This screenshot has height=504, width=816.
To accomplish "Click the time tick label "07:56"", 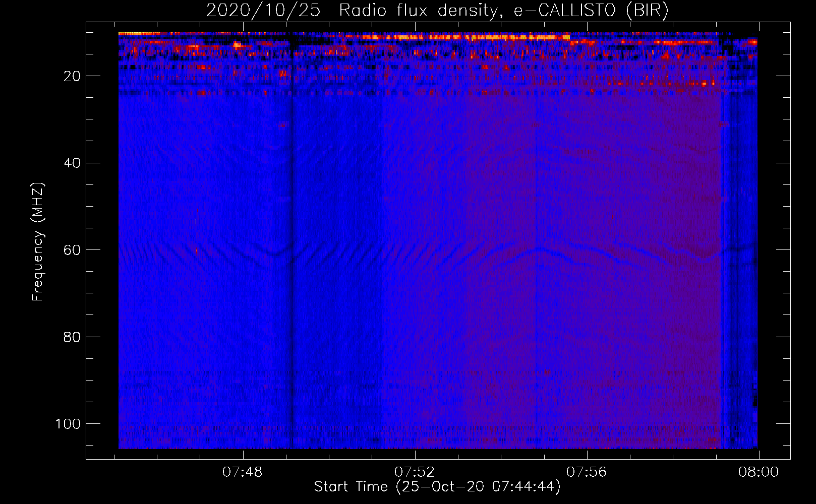I will (x=587, y=472).
